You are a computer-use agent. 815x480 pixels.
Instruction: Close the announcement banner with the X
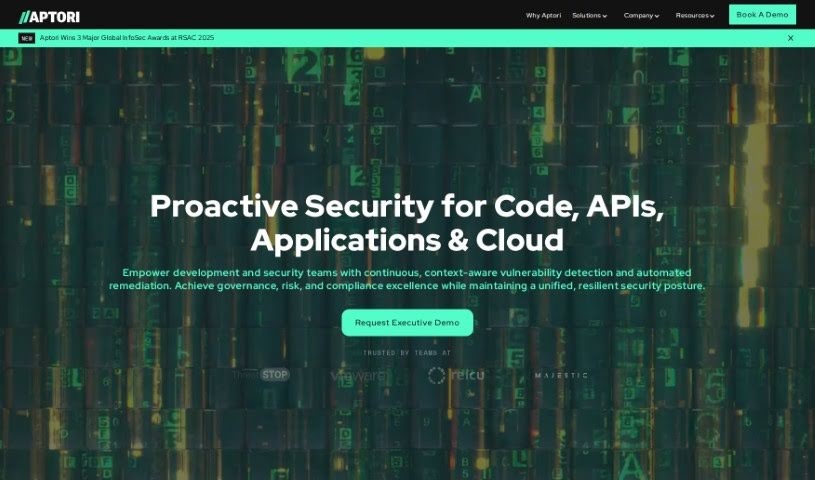pyautogui.click(x=790, y=38)
